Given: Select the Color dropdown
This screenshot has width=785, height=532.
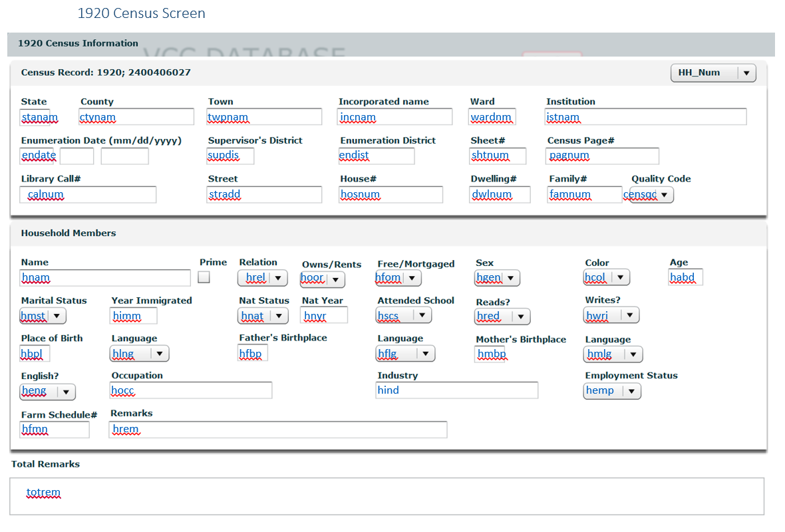Looking at the screenshot, I should pyautogui.click(x=607, y=277).
